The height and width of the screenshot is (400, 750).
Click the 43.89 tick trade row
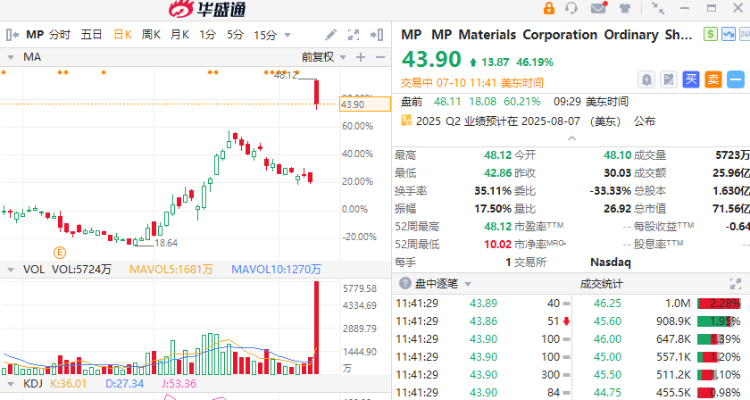pyautogui.click(x=482, y=303)
